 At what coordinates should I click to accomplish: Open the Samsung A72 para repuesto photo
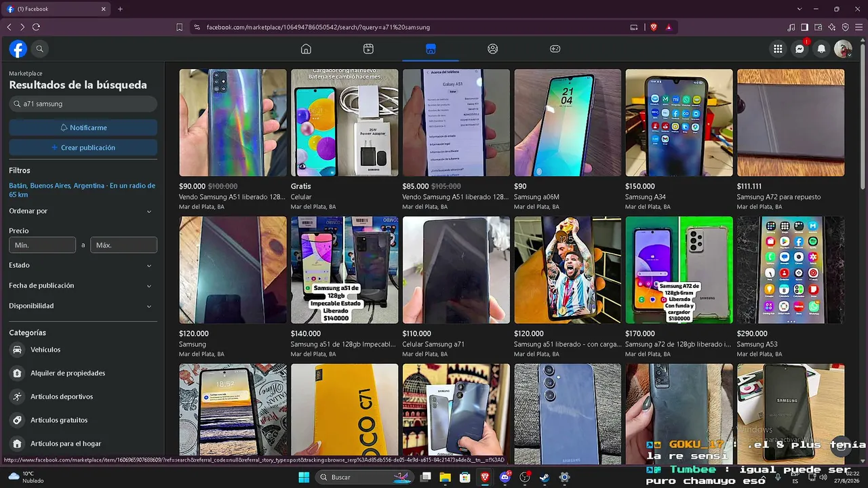tap(791, 123)
